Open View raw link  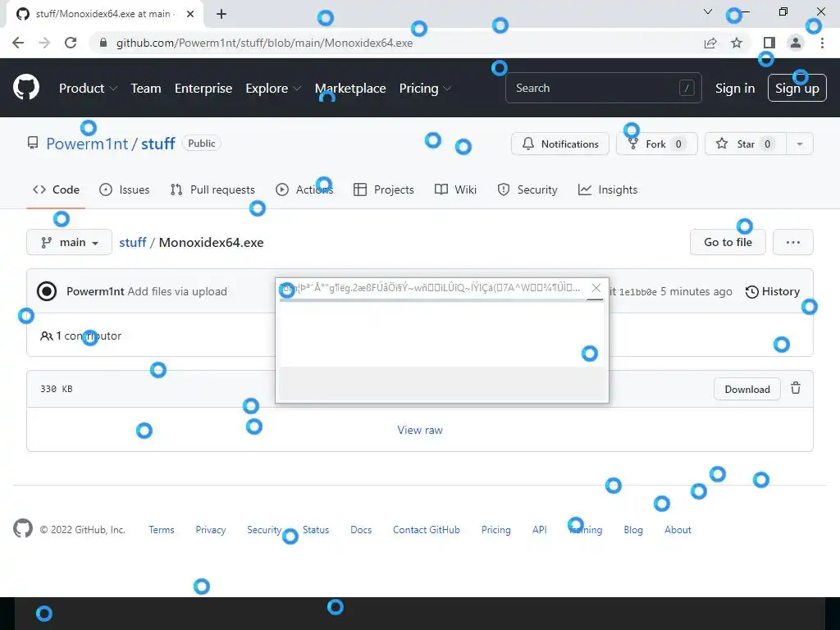tap(420, 430)
